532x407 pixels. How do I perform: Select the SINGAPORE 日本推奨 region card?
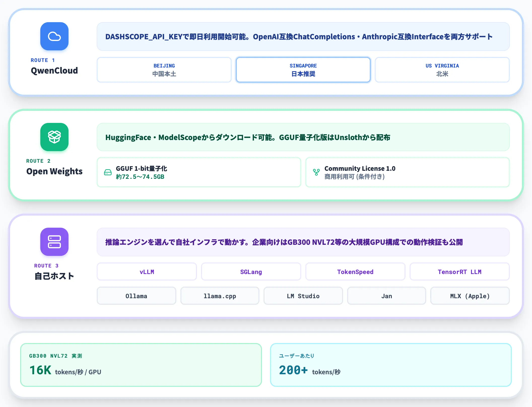click(303, 70)
